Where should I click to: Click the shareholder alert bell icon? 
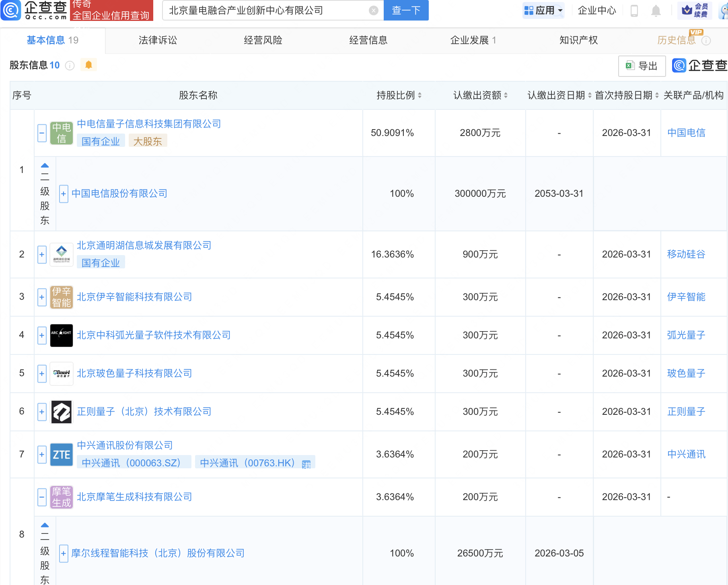pyautogui.click(x=88, y=65)
